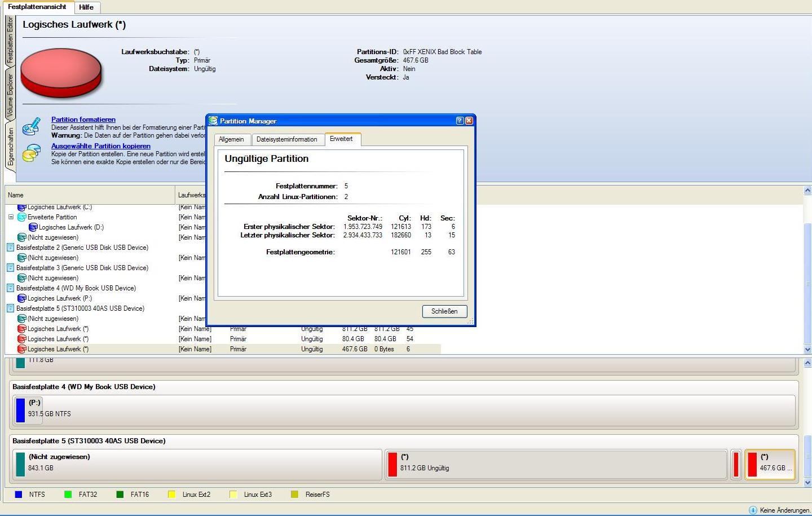812x516 pixels.
Task: Click the teal icon under Basisfestplatte 2
Action: coord(22,258)
